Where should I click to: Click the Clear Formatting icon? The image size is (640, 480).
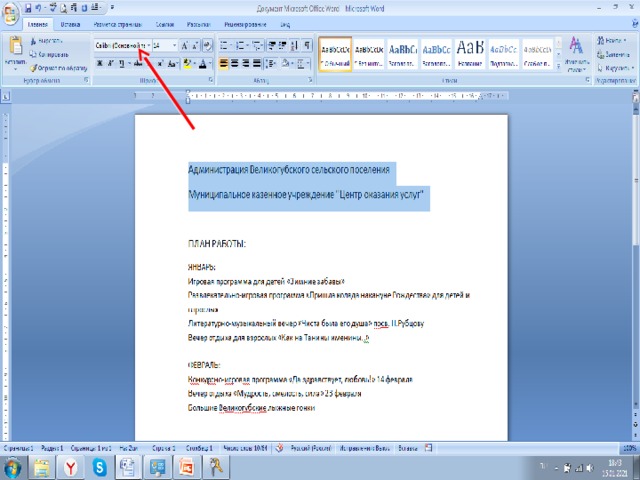[209, 46]
